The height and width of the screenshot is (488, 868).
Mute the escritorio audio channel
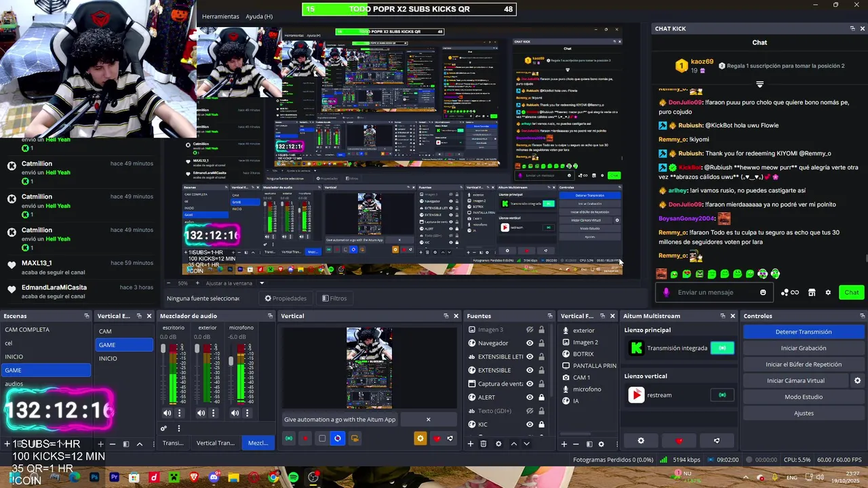pyautogui.click(x=167, y=413)
